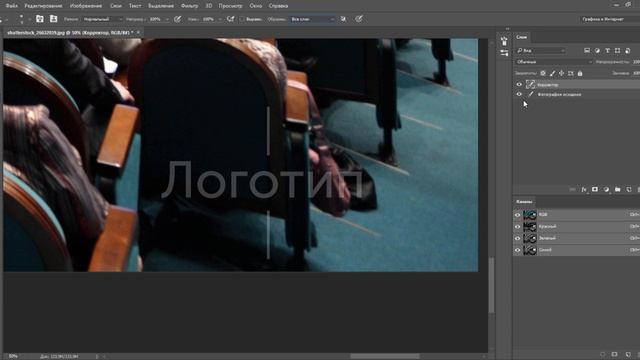Create a new group folder icon
Viewport: 640px width, 360px height.
pyautogui.click(x=618, y=190)
